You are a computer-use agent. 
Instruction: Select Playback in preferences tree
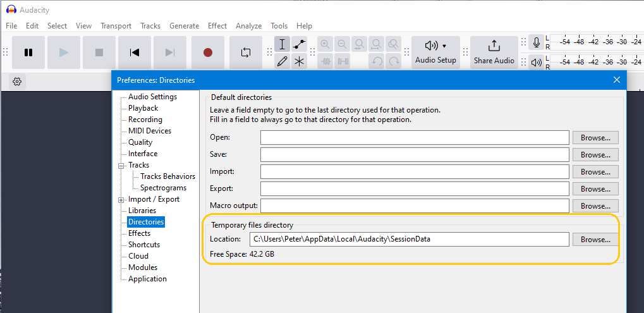point(143,108)
